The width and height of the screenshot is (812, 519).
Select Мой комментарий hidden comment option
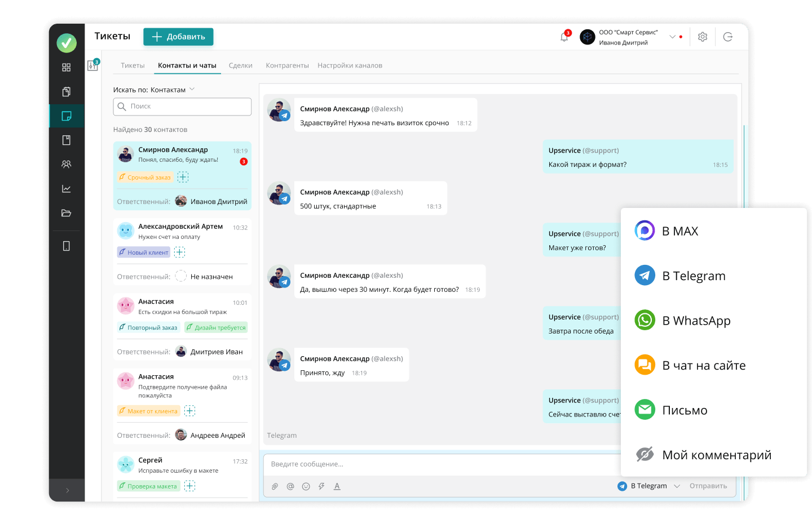click(716, 455)
